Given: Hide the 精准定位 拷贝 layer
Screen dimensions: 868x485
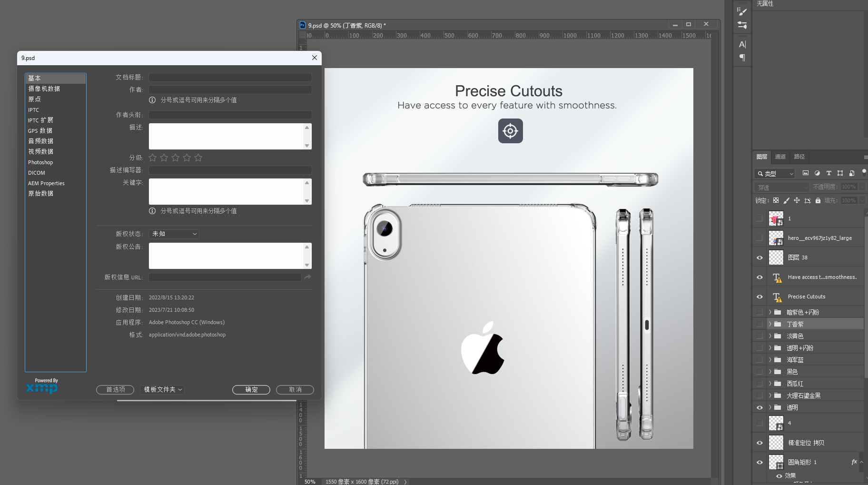Looking at the screenshot, I should click(x=759, y=443).
